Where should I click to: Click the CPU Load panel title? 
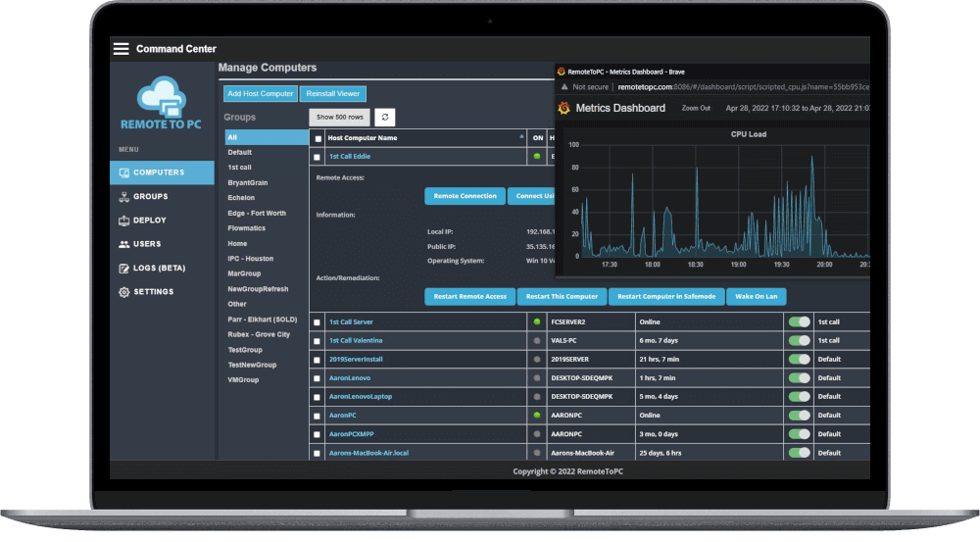click(748, 134)
